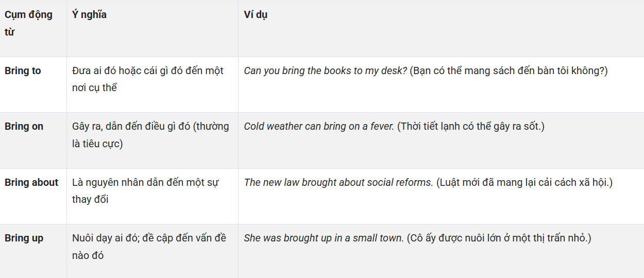Click the 'Ví dụ' column header
The height and width of the screenshot is (278, 644).
tap(256, 15)
